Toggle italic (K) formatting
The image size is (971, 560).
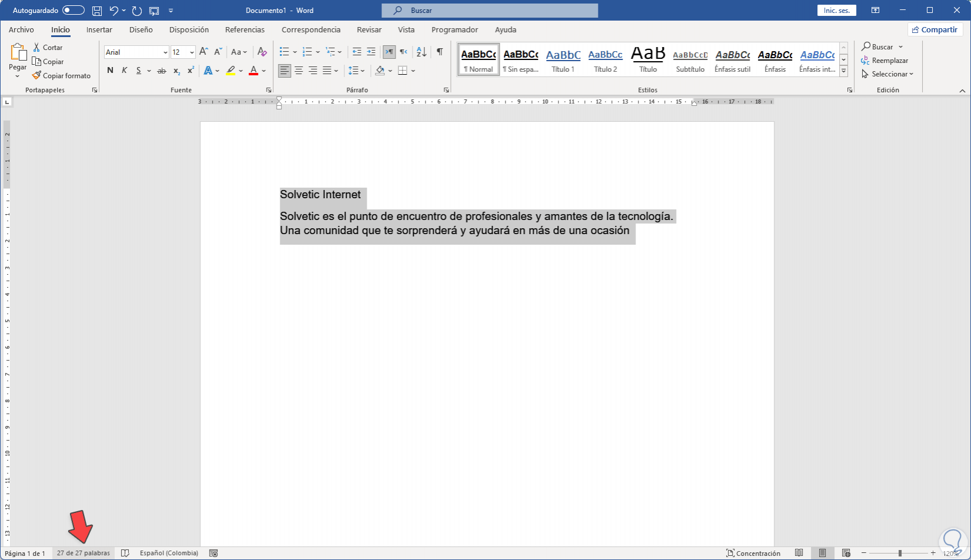tap(124, 71)
